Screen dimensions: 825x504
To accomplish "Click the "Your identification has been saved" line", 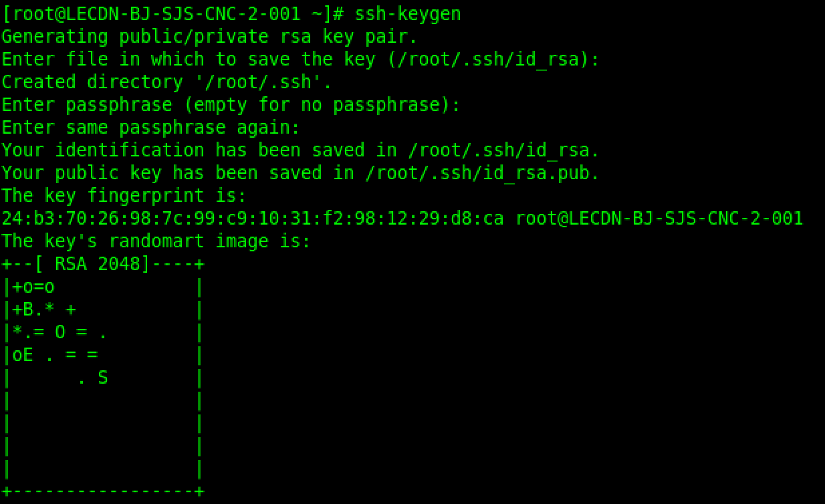I will point(301,150).
